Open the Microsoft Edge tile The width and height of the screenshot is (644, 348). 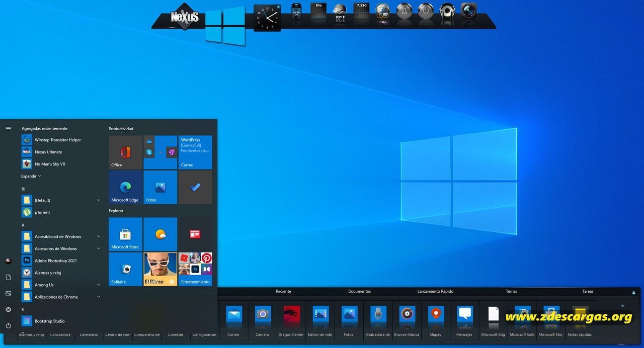coord(125,187)
